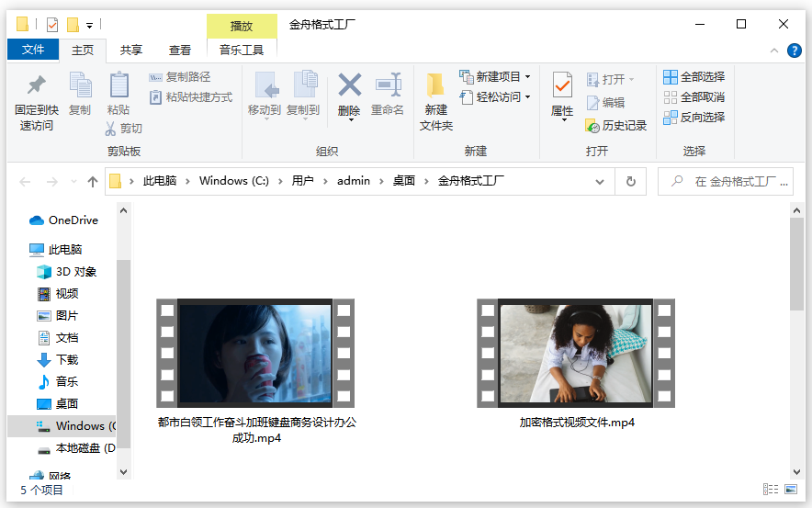
Task: Open the Music Tools (音乐工具) tab
Action: 242,51
